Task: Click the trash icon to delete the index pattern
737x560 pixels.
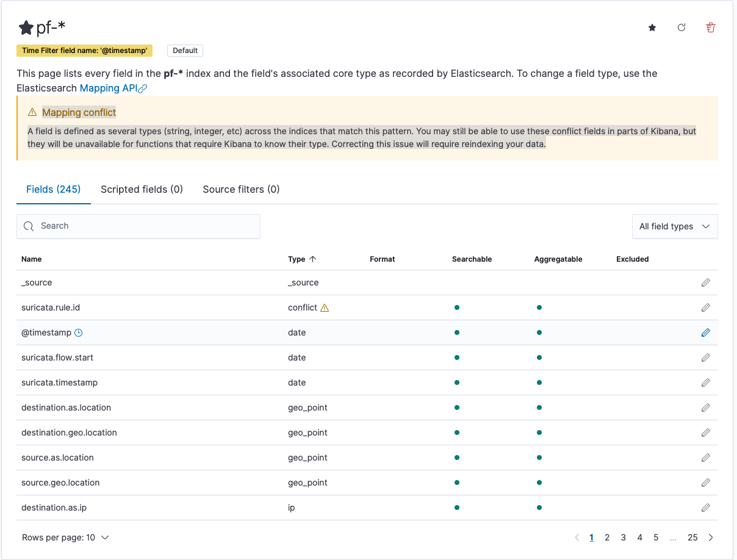Action: [711, 27]
